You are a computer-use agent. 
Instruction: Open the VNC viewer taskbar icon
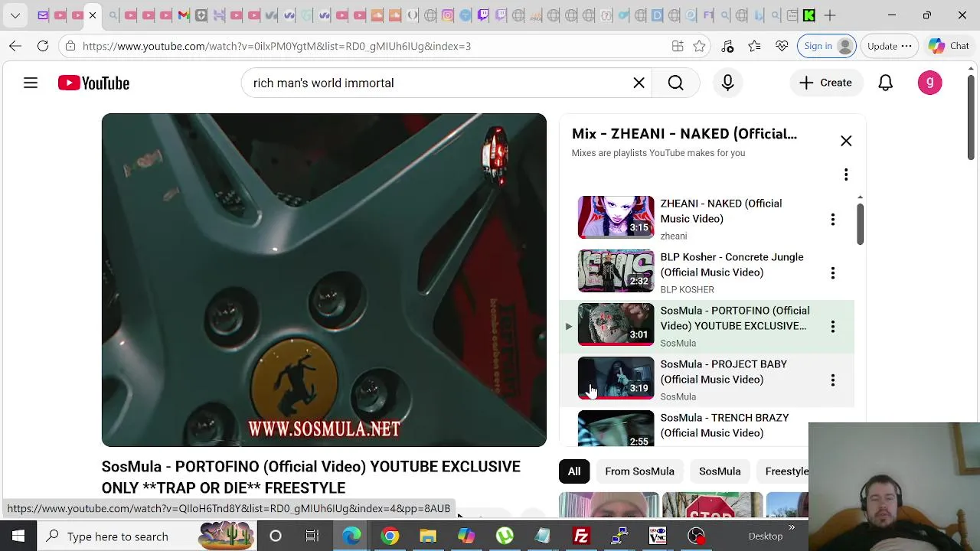click(x=658, y=536)
